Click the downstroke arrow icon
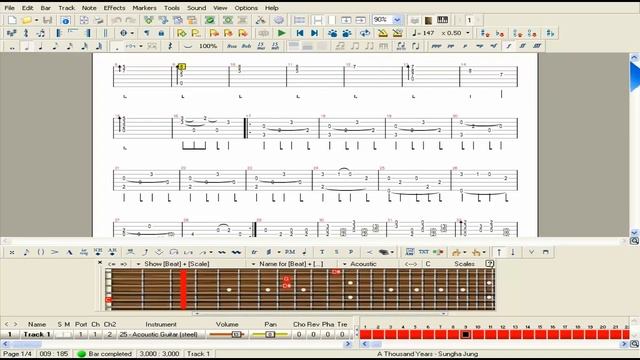Screen dimensions: 640x360 pyautogui.click(x=513, y=252)
